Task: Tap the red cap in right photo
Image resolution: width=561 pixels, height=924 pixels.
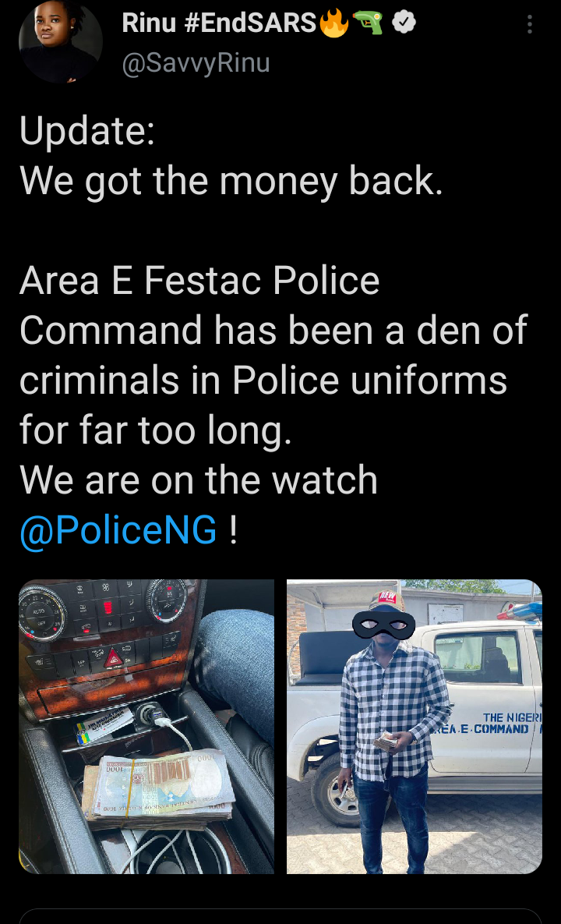Action: tap(386, 601)
